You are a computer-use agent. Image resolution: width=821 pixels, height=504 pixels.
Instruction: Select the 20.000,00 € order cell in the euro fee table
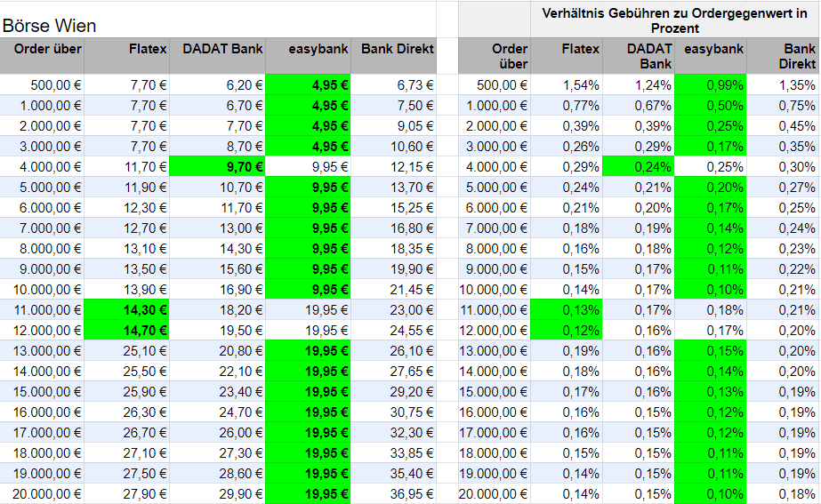click(42, 493)
